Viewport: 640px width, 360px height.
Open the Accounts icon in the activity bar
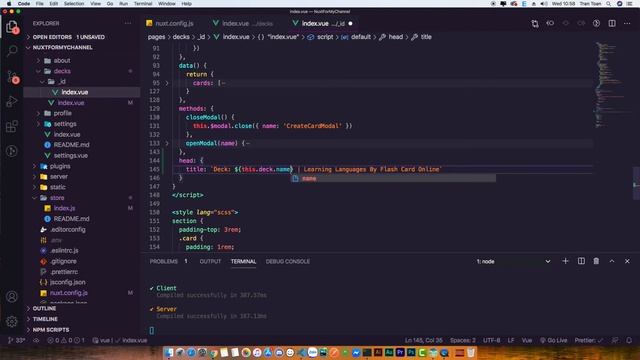pos(12,296)
